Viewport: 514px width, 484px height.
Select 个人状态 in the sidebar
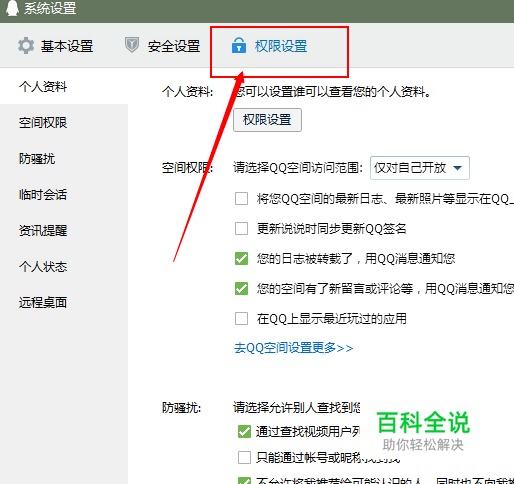coord(43,267)
